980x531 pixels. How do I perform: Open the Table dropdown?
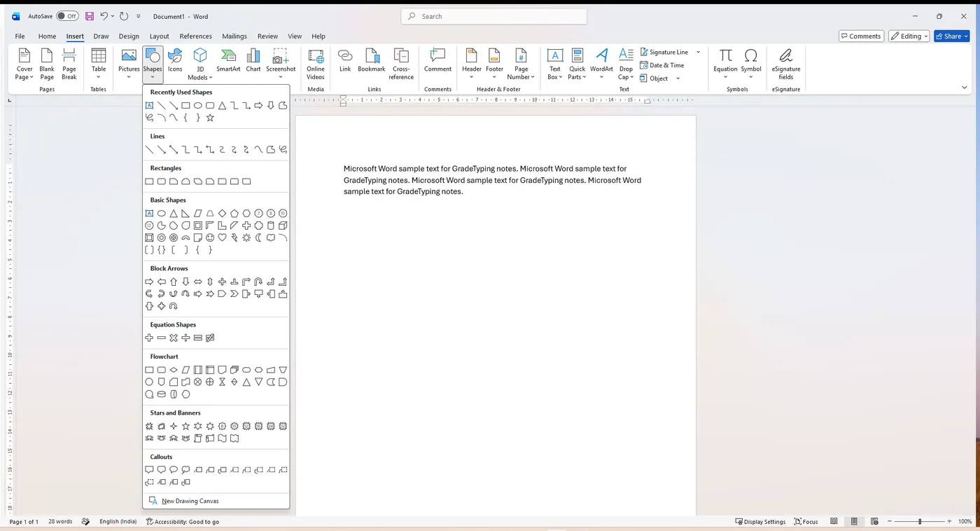click(99, 64)
